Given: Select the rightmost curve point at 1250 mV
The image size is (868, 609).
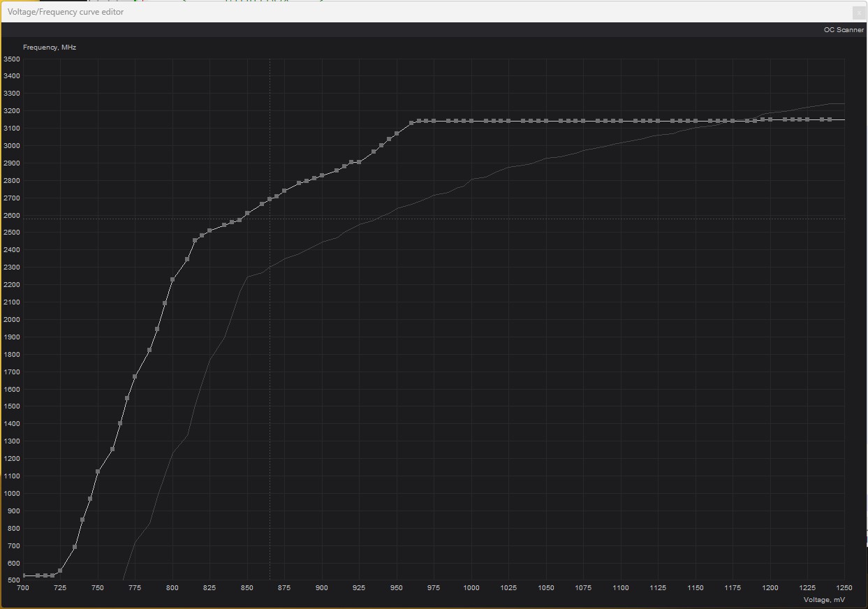Looking at the screenshot, I should coord(844,119).
